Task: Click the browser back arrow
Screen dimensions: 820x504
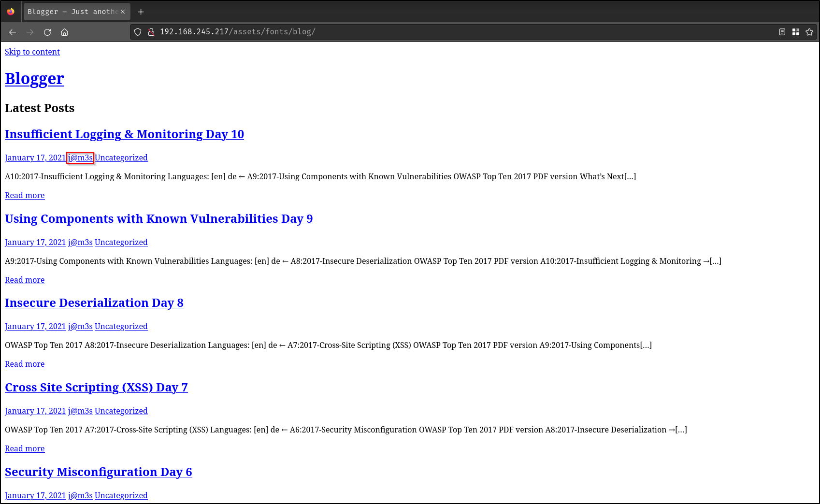Action: 13,32
